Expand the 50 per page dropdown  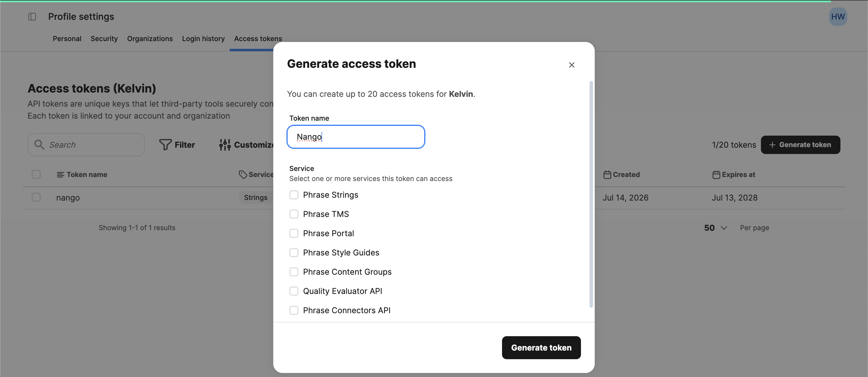coord(715,228)
